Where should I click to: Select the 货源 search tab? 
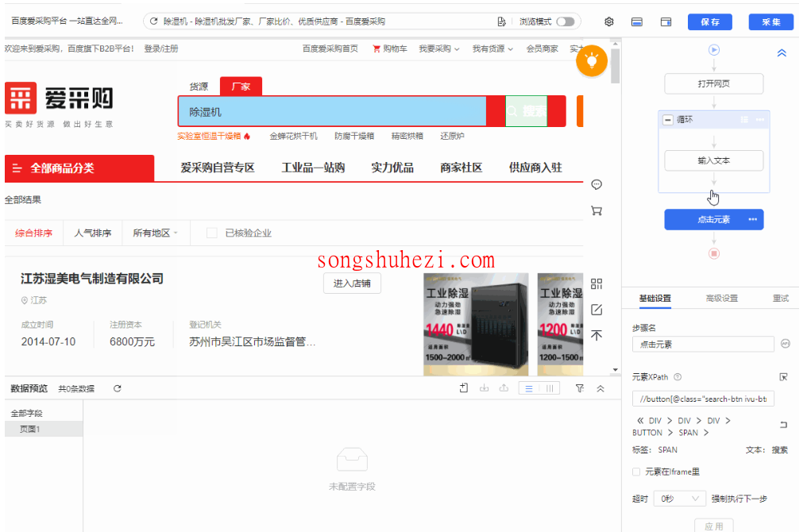pyautogui.click(x=199, y=87)
